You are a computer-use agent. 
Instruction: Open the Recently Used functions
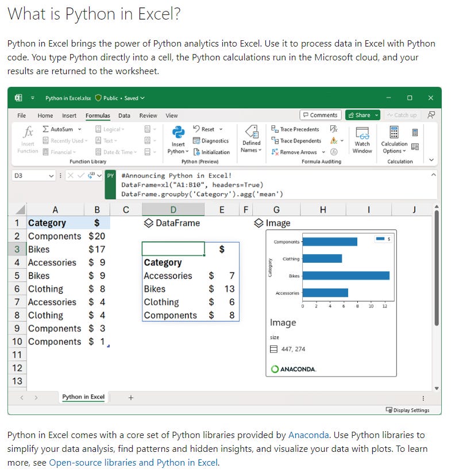coord(65,140)
